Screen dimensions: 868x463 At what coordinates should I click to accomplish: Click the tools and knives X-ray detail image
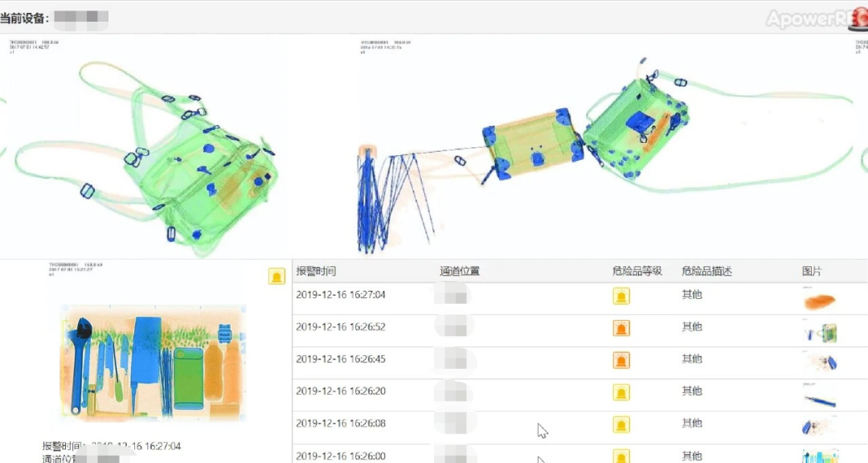[153, 363]
